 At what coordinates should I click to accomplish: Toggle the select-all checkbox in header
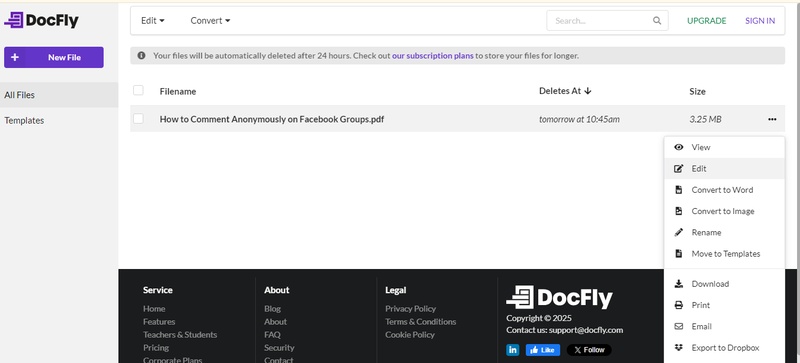(x=138, y=90)
